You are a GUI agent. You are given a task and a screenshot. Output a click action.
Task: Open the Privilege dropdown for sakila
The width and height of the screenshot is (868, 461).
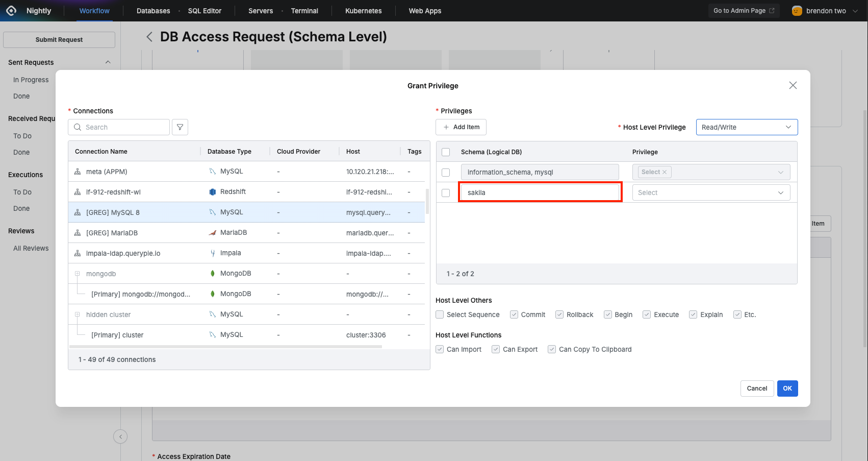(711, 192)
